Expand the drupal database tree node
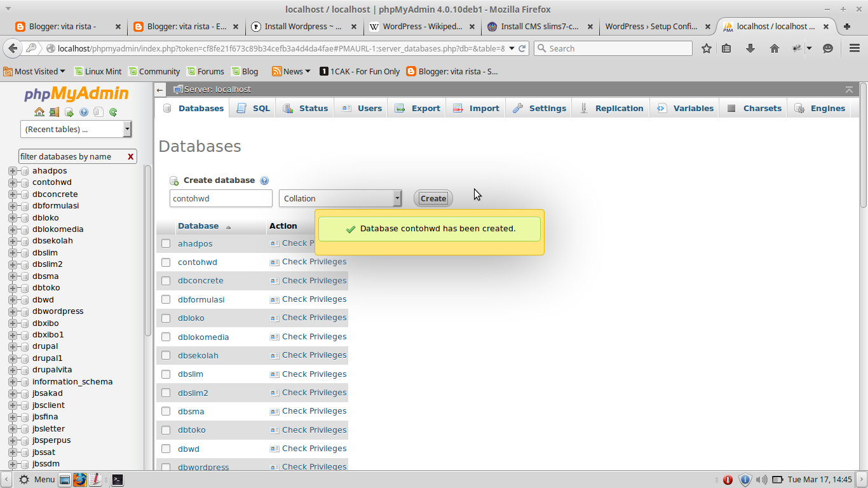The image size is (868, 488). tap(14, 346)
